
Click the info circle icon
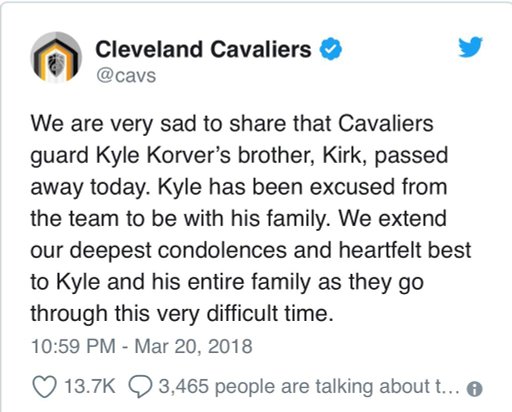[474, 389]
